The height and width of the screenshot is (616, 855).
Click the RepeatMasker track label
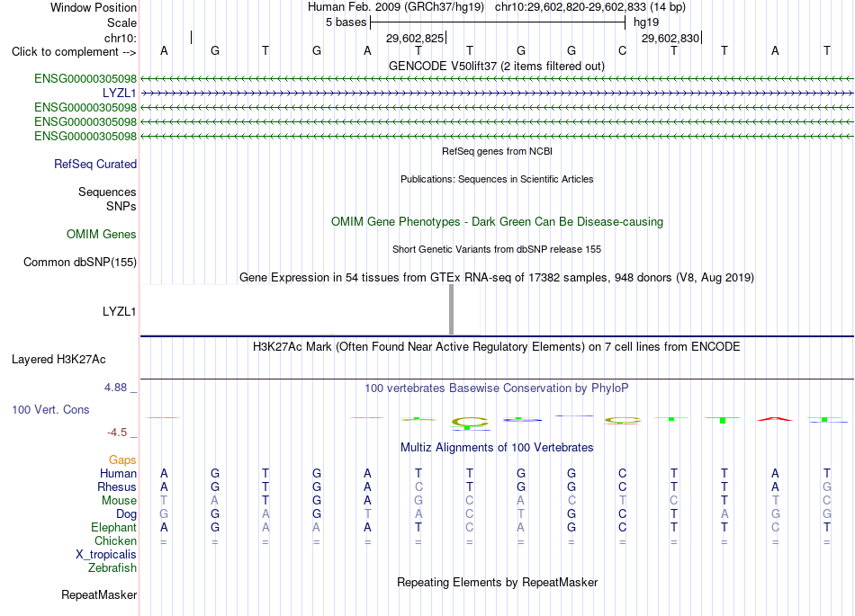coord(99,594)
